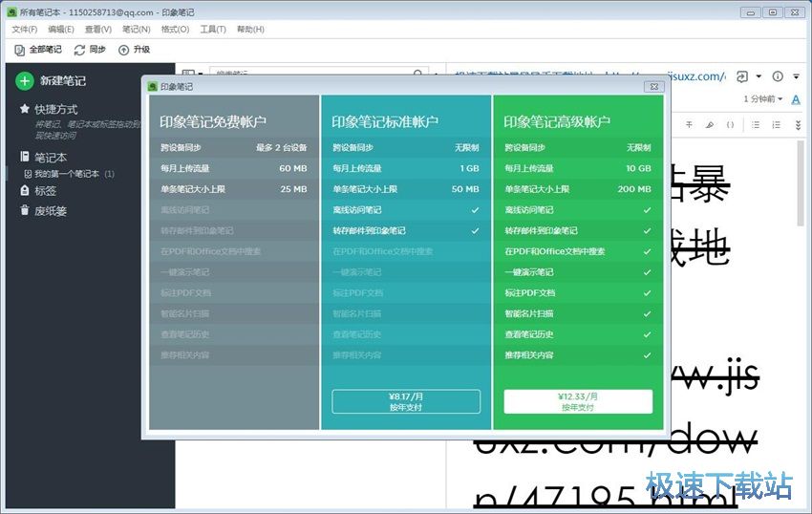812x514 pixels.
Task: Click the 升级 upgrade arrow icon
Action: coord(124,50)
